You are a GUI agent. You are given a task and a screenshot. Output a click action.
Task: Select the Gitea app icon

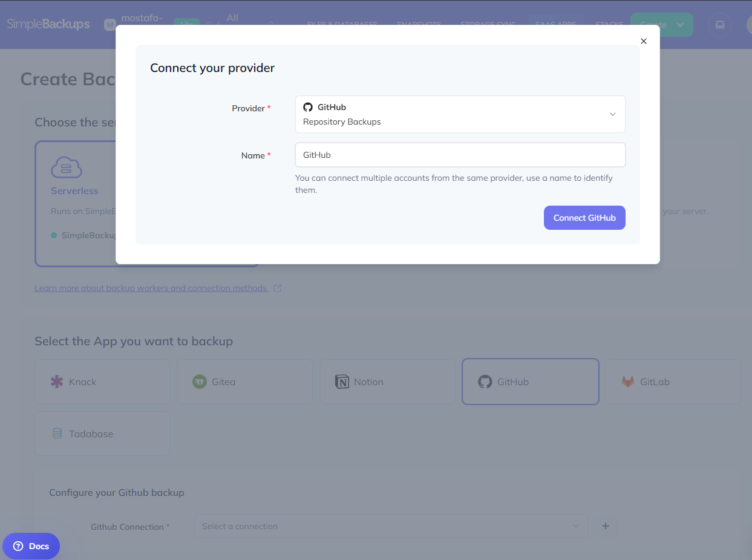click(199, 382)
